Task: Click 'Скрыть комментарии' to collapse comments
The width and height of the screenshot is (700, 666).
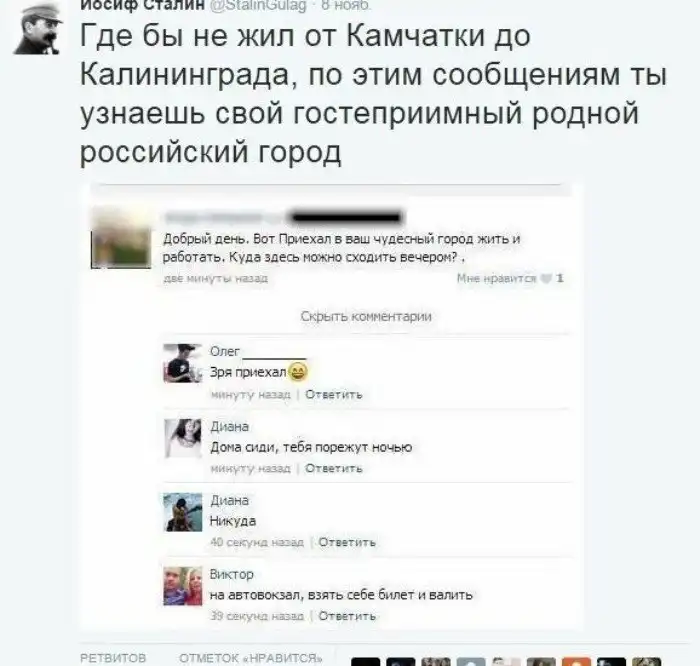Action: point(366,316)
